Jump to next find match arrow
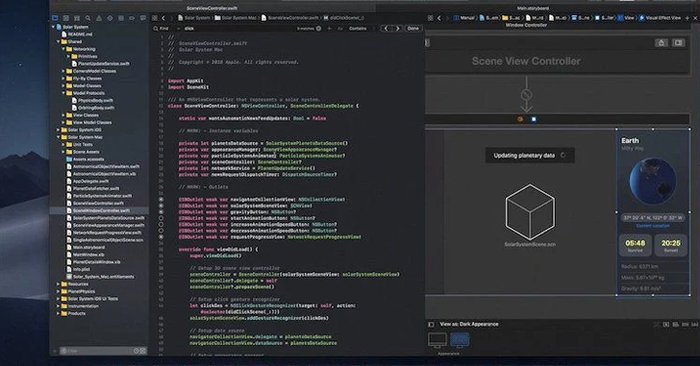The width and height of the screenshot is (700, 366). tap(397, 28)
